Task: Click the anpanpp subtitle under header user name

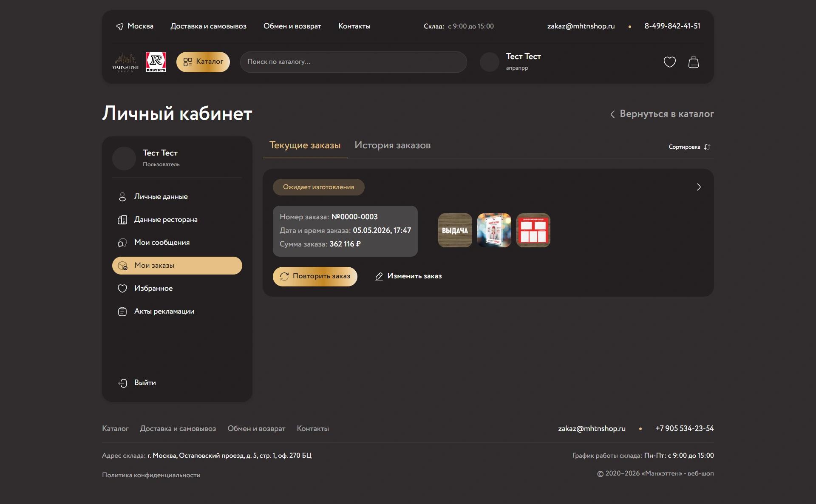Action: [517, 68]
